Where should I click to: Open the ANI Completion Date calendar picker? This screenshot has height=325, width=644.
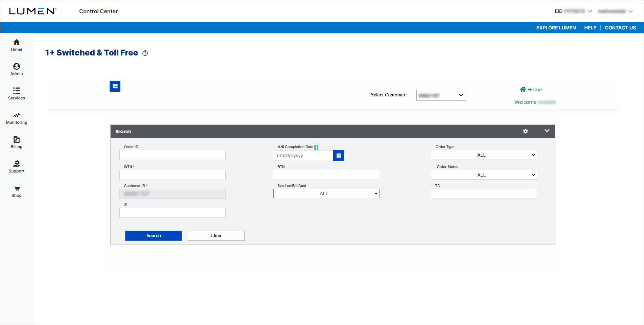click(339, 155)
